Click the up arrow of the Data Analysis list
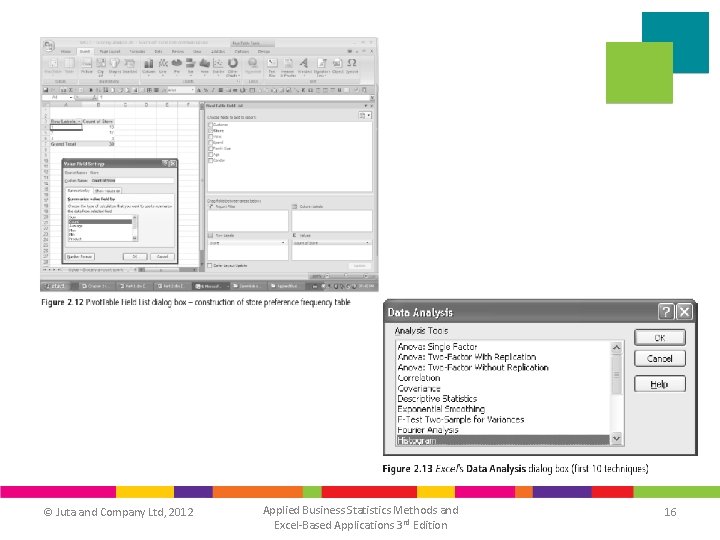 616,348
